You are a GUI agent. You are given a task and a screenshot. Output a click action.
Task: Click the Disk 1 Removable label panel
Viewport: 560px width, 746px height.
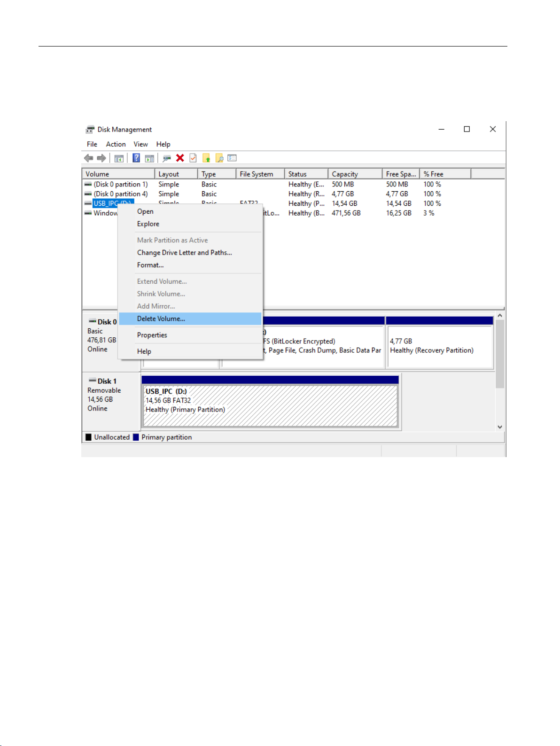pyautogui.click(x=111, y=401)
